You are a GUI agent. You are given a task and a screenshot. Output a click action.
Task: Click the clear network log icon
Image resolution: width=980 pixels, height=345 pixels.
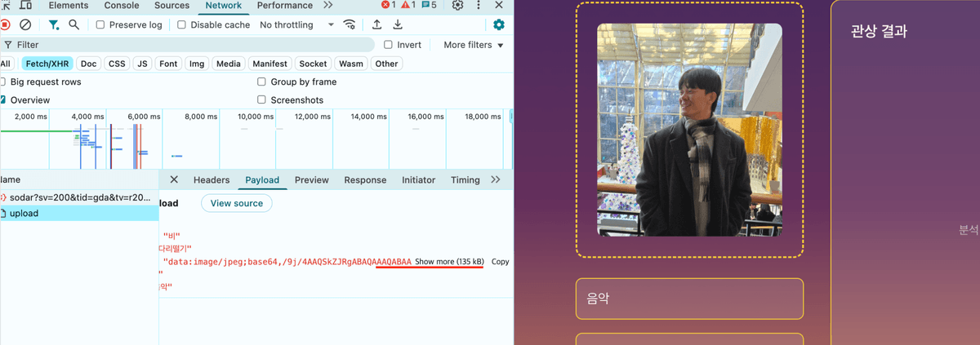coord(25,25)
